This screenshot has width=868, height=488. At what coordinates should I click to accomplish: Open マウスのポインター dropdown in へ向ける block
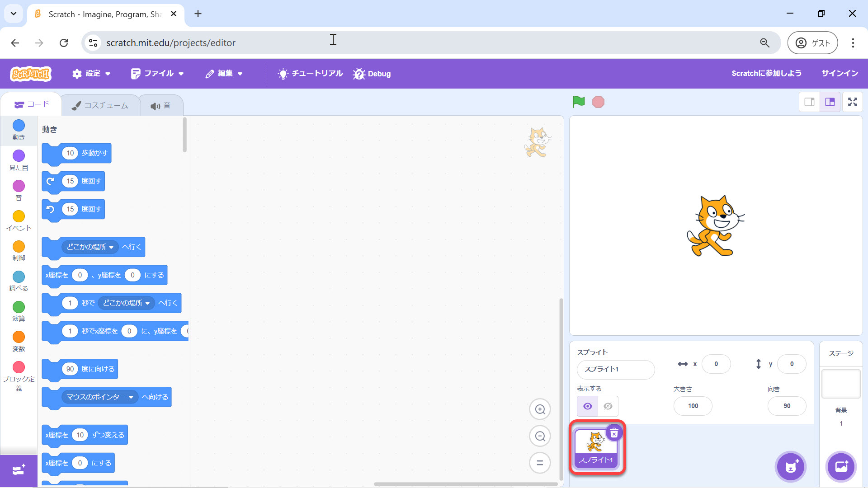pos(100,397)
